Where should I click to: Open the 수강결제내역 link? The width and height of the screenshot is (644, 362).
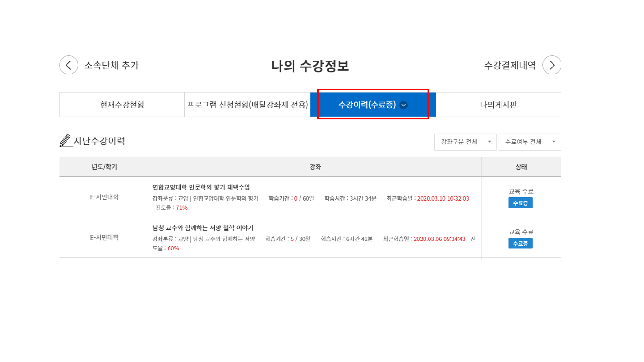click(510, 65)
